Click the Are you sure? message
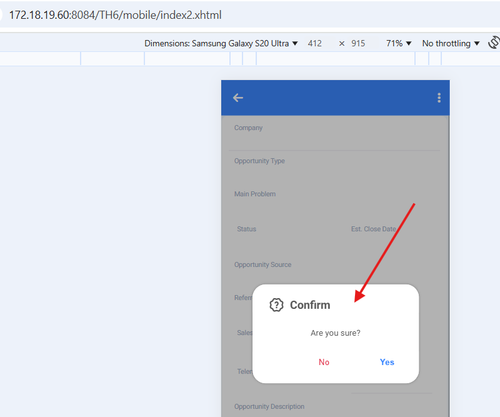Viewport: 500px width, 417px height. [335, 333]
